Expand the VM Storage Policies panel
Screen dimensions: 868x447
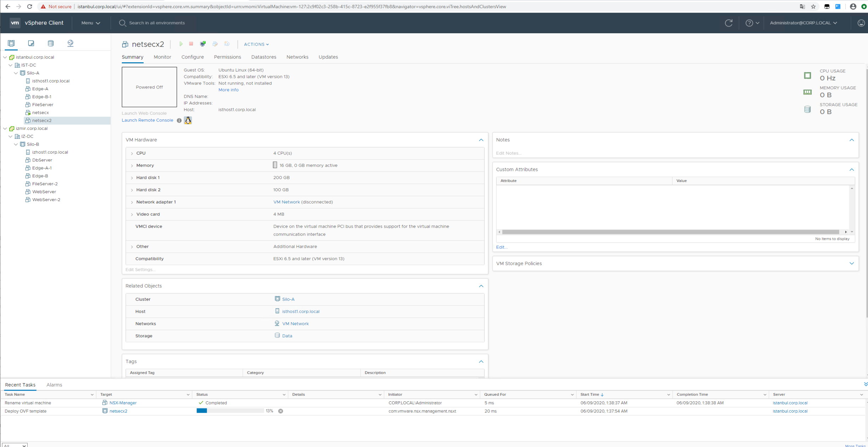point(852,263)
